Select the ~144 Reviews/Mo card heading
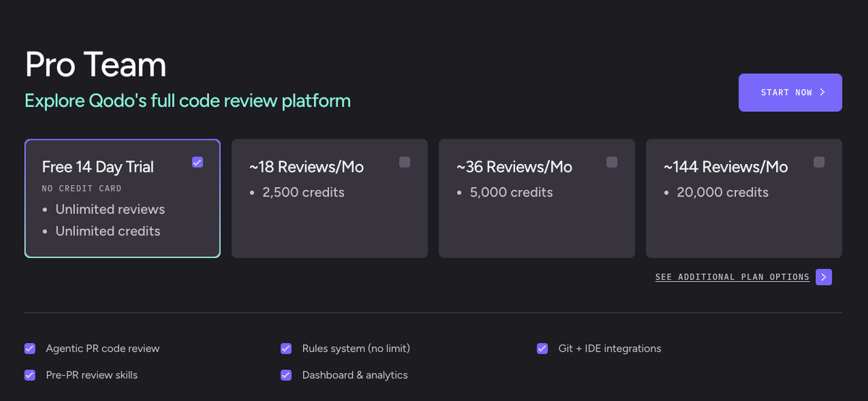The width and height of the screenshot is (868, 401). click(x=726, y=167)
